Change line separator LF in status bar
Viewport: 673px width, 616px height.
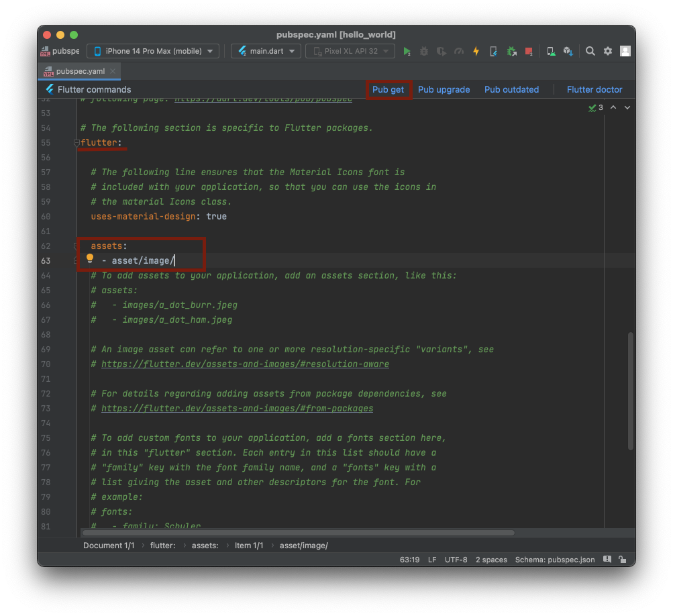click(432, 560)
